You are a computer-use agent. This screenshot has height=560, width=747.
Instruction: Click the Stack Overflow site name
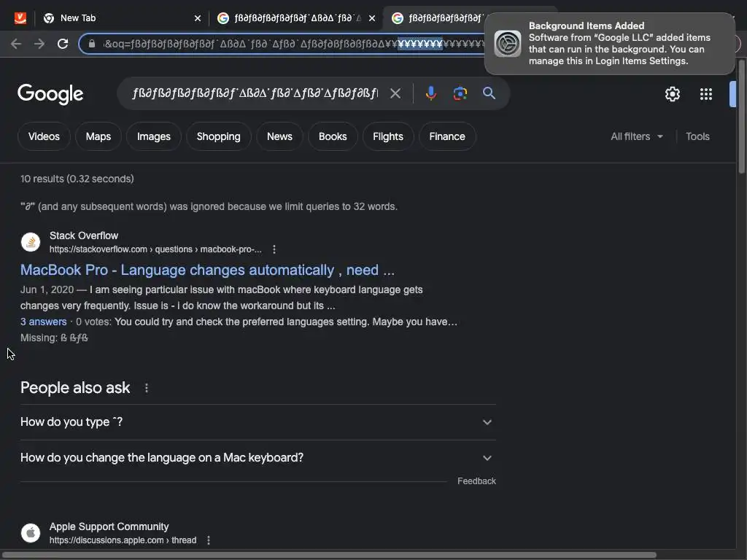click(84, 236)
